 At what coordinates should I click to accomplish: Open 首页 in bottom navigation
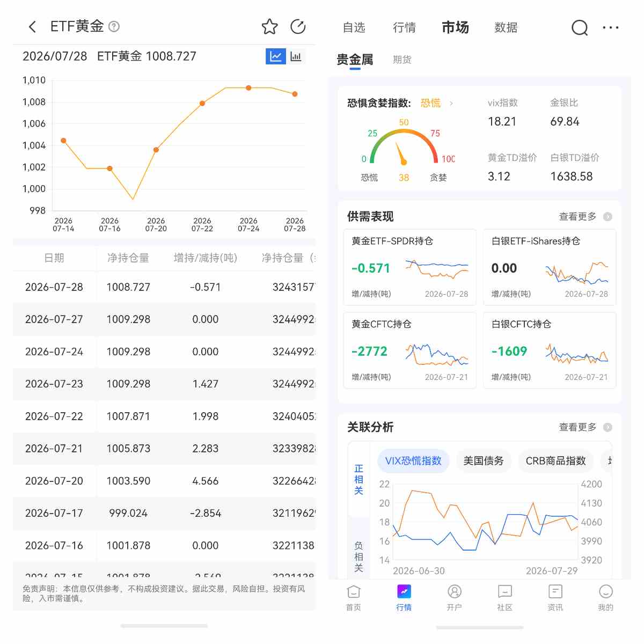[x=353, y=598]
